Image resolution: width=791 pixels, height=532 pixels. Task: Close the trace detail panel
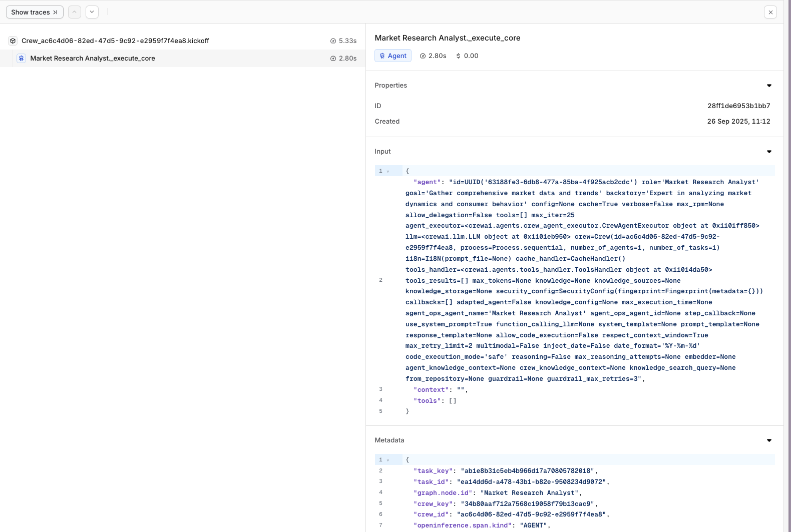770,12
